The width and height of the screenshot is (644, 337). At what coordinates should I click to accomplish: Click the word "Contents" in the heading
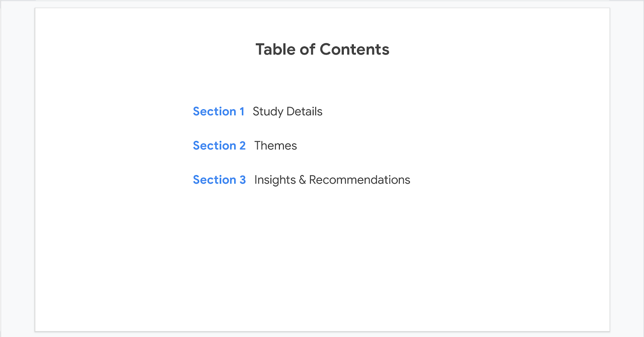click(x=355, y=50)
